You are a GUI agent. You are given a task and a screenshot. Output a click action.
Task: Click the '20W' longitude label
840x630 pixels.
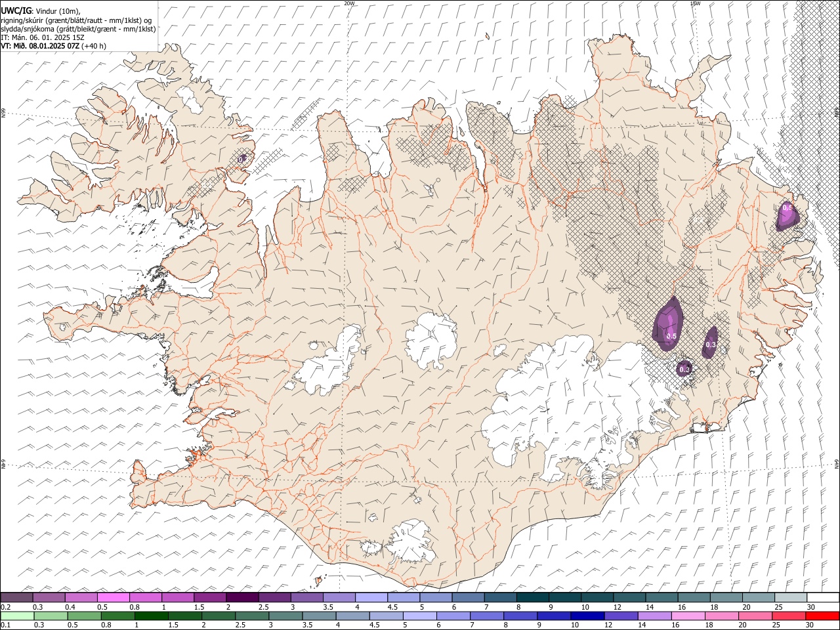349,3
